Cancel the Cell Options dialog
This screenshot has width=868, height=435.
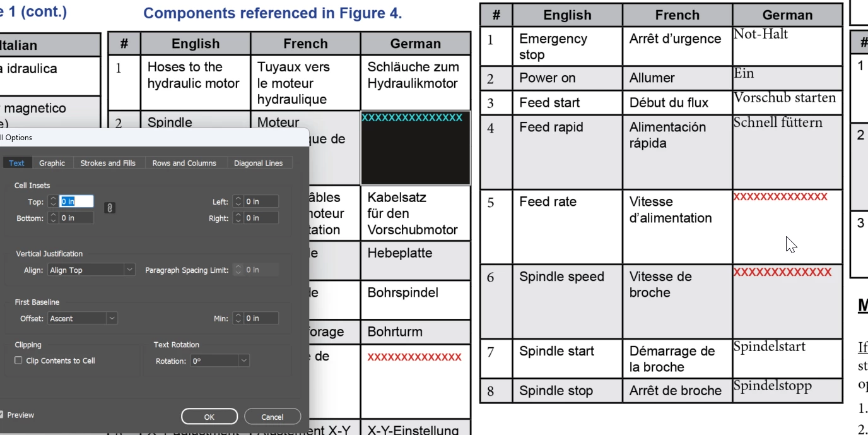pyautogui.click(x=273, y=417)
